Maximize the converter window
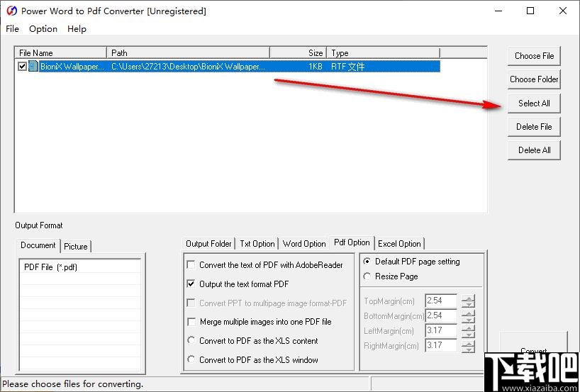Image resolution: width=580 pixels, height=392 pixels. point(530,11)
